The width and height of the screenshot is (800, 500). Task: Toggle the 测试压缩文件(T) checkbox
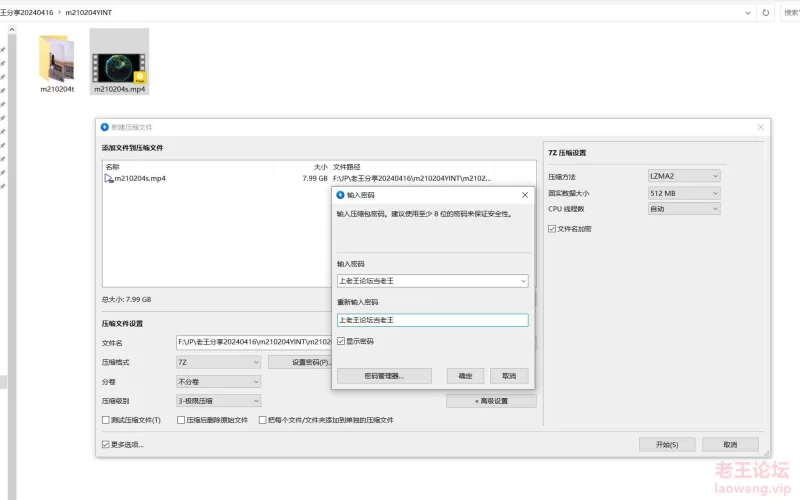[x=106, y=420]
